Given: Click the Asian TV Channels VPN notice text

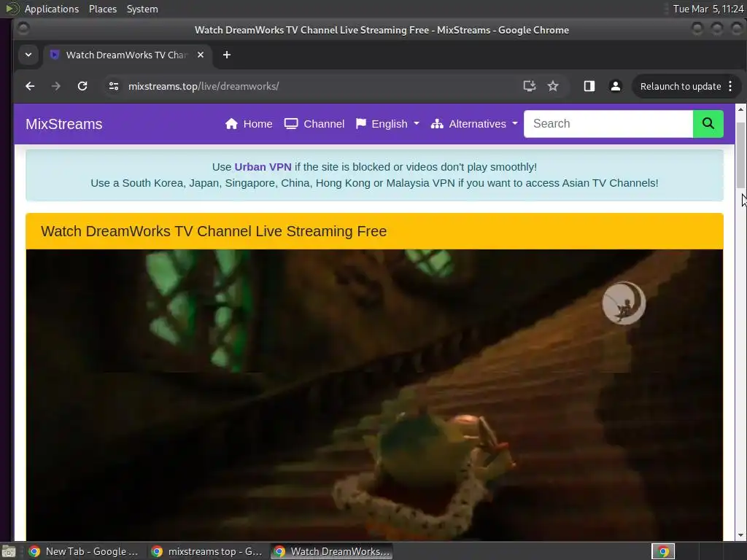Looking at the screenshot, I should [x=374, y=183].
